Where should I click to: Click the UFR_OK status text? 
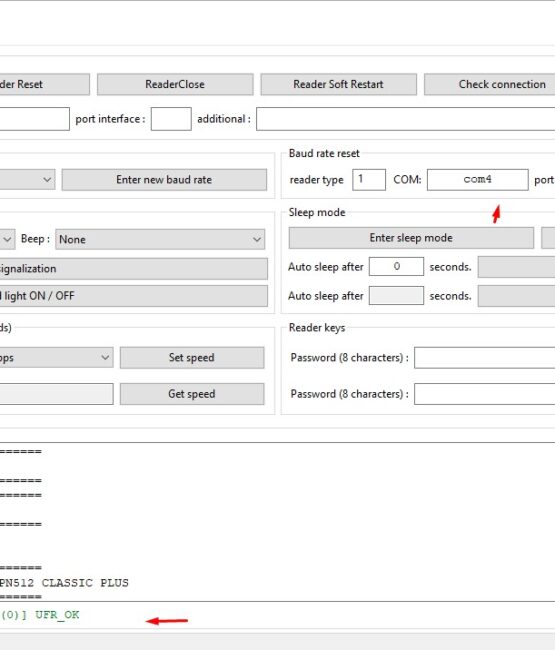(x=57, y=615)
